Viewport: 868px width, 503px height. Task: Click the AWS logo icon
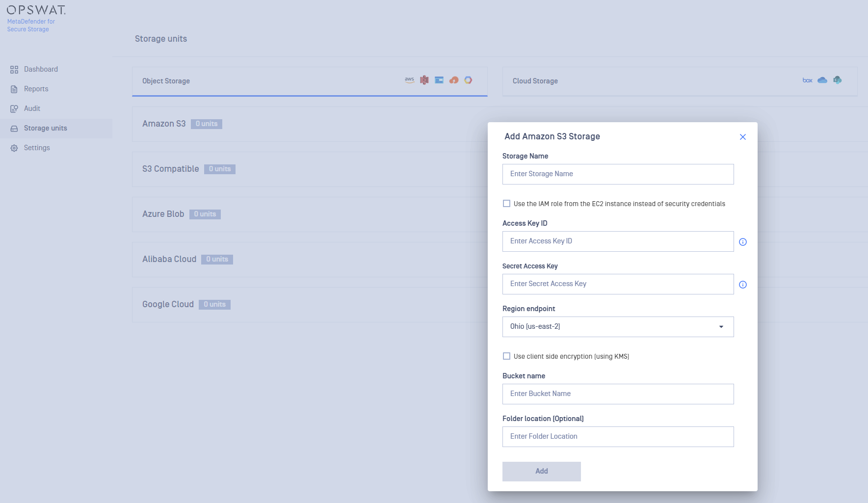[410, 80]
